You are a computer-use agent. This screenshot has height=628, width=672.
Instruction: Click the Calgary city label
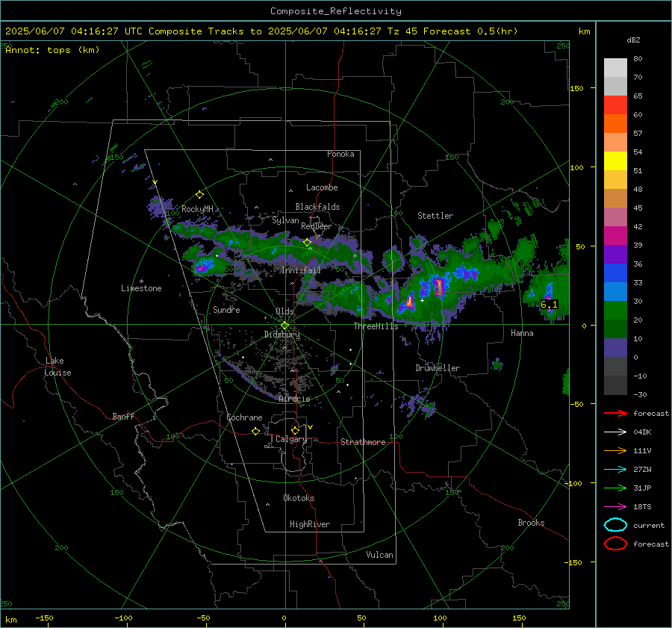291,439
